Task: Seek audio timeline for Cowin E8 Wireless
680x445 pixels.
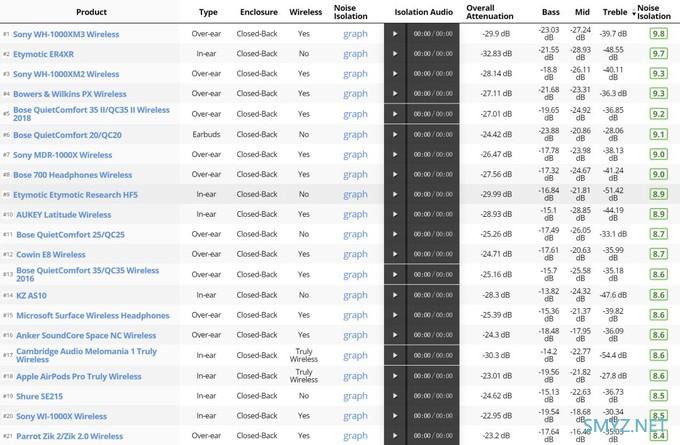Action: click(x=433, y=254)
